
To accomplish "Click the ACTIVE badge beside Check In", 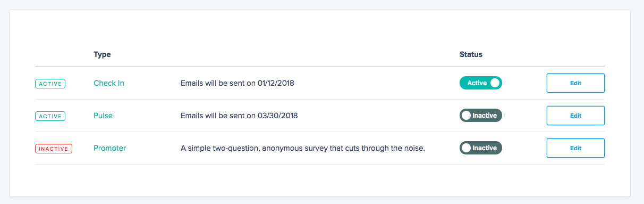I will pos(50,84).
